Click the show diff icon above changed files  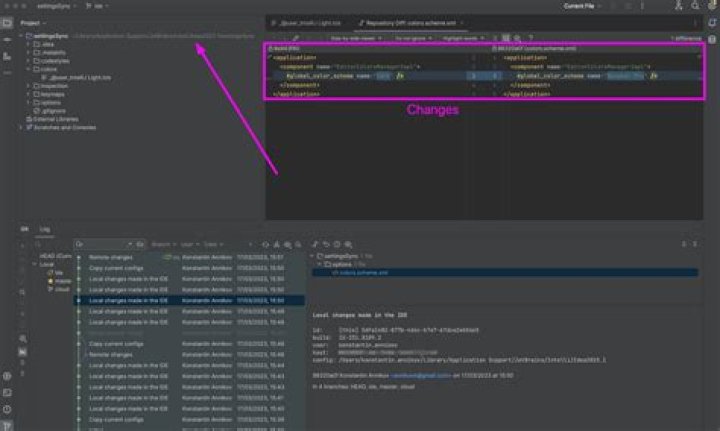[x=315, y=245]
